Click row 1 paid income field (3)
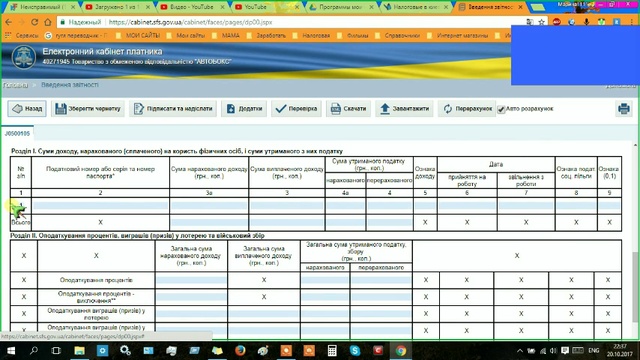Viewport: 640px width, 360px height. click(x=287, y=205)
